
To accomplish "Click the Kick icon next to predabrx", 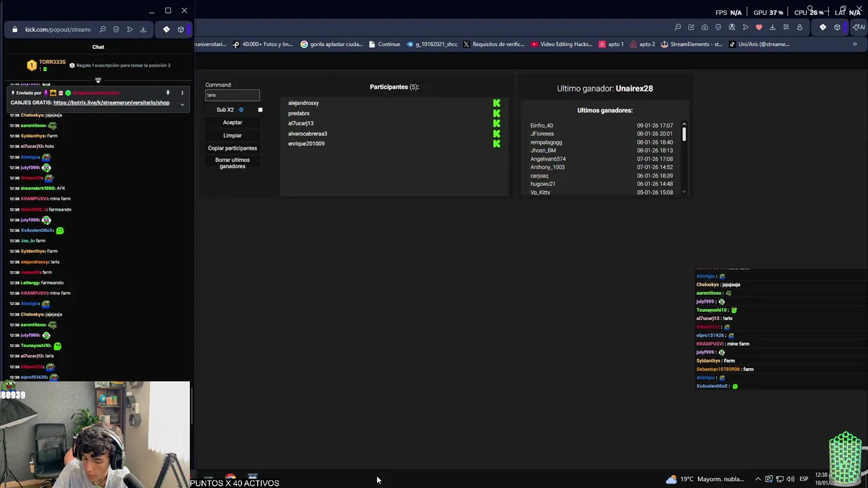I will coord(496,113).
